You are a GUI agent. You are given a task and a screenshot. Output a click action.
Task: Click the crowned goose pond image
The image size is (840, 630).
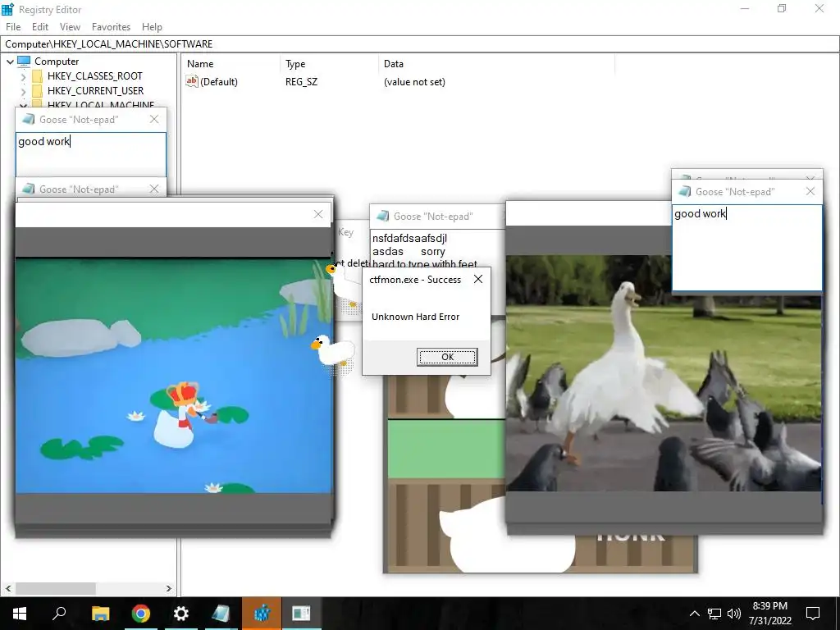tap(174, 376)
